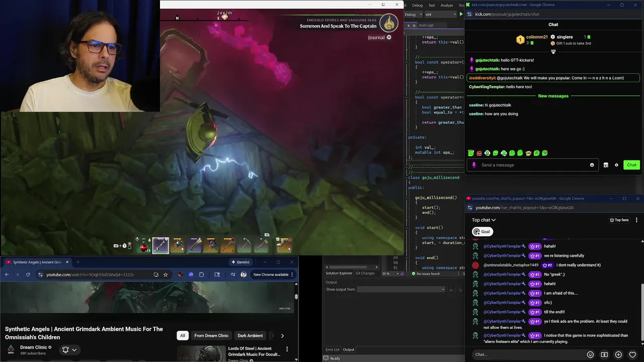Click the purple microphone icon in Kick chat
The width and height of the screenshot is (644, 362).
click(474, 165)
